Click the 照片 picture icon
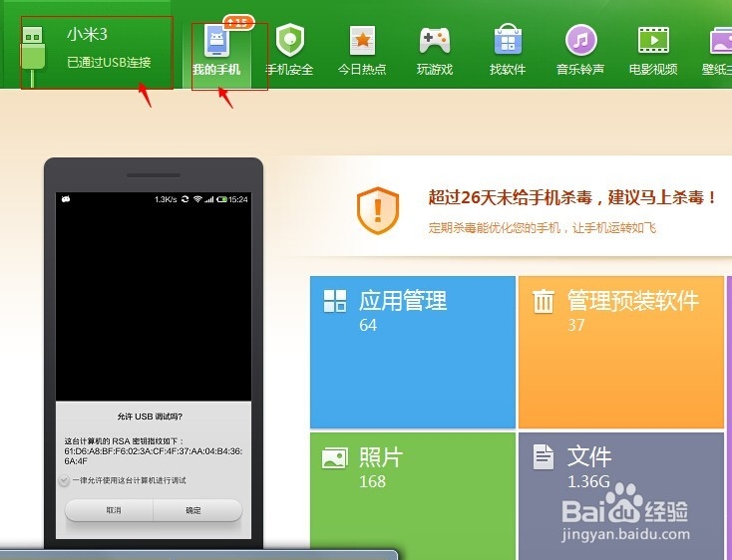This screenshot has width=732, height=560. click(x=335, y=458)
